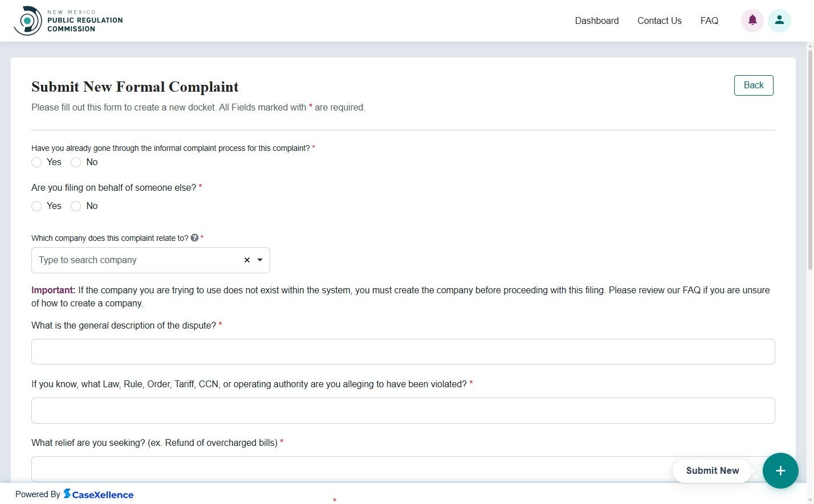Click the Public Regulation Commission logo
Viewport: 814px width, 504px height.
coord(68,20)
